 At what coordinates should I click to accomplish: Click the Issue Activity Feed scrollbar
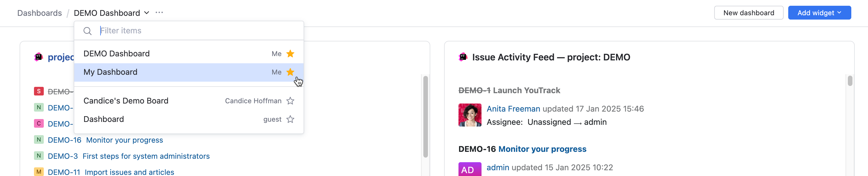point(850,81)
